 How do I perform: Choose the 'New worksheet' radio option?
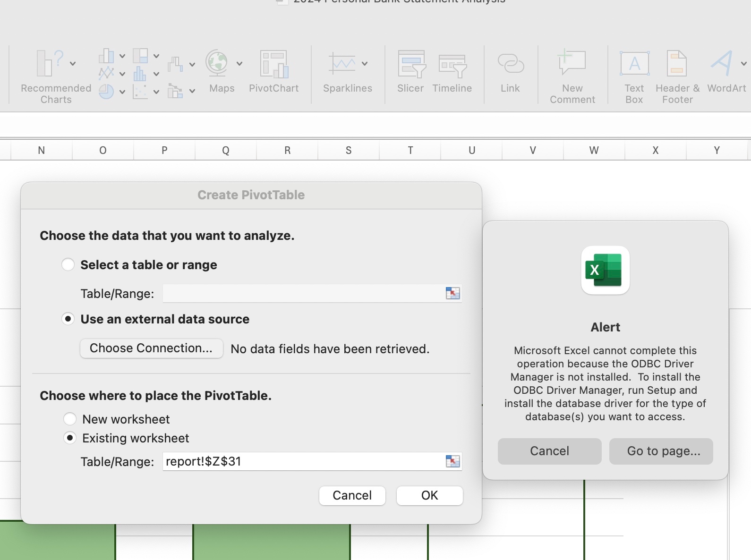(x=70, y=419)
